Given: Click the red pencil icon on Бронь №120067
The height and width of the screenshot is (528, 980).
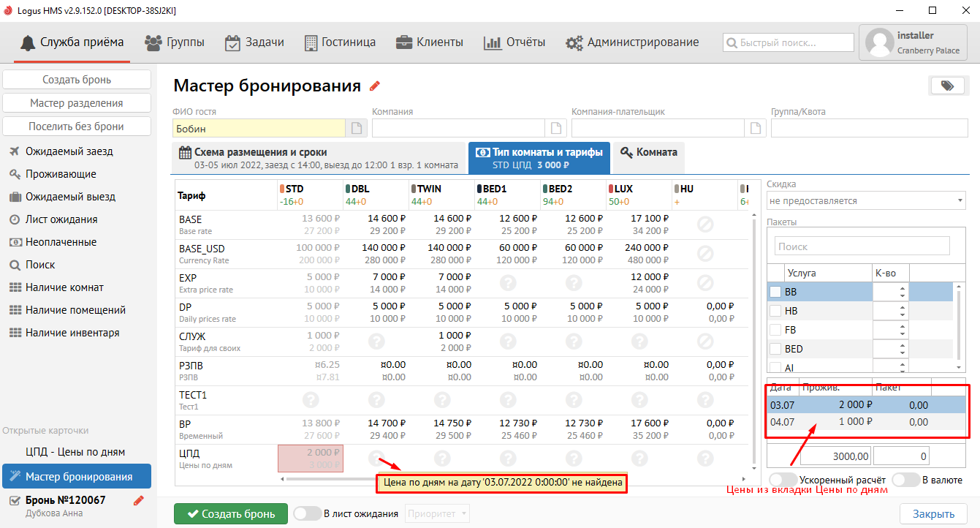Looking at the screenshot, I should tap(139, 500).
